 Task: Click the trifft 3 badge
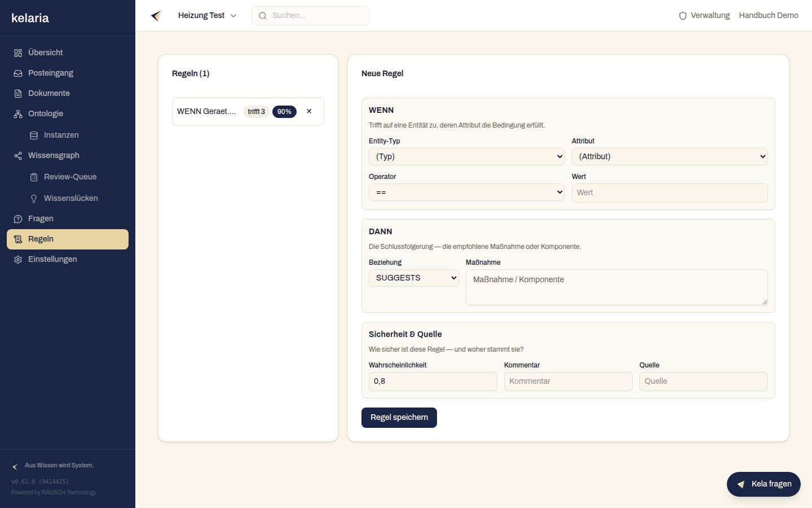(x=256, y=112)
